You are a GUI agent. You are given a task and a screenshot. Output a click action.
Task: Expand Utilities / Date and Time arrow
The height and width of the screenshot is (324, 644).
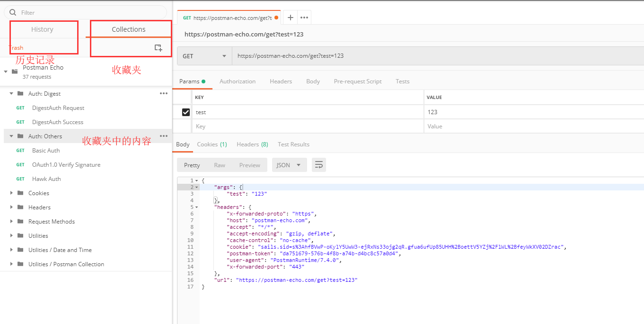[x=11, y=250]
